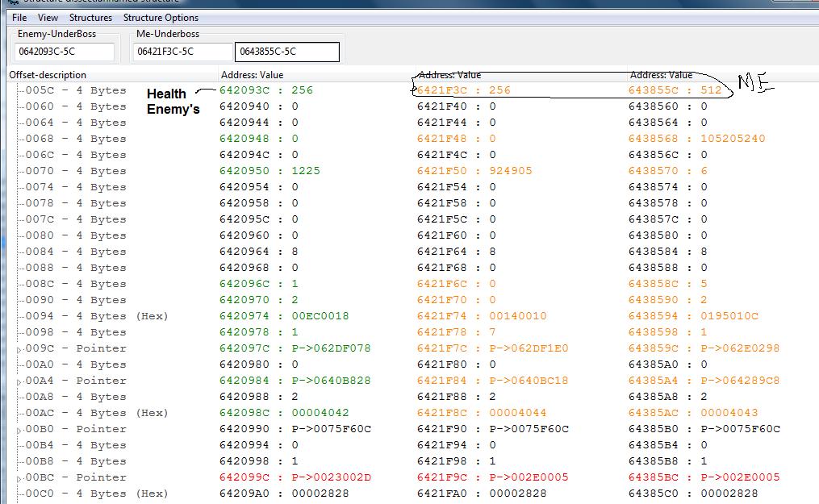Expand the 009C Pointer row
819x504 pixels.
pyautogui.click(x=19, y=349)
